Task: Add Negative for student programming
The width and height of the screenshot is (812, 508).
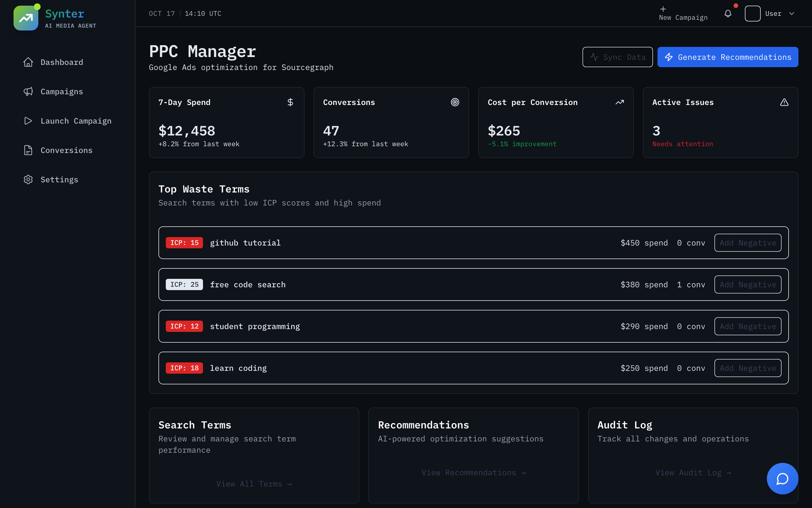Action: coord(748,326)
